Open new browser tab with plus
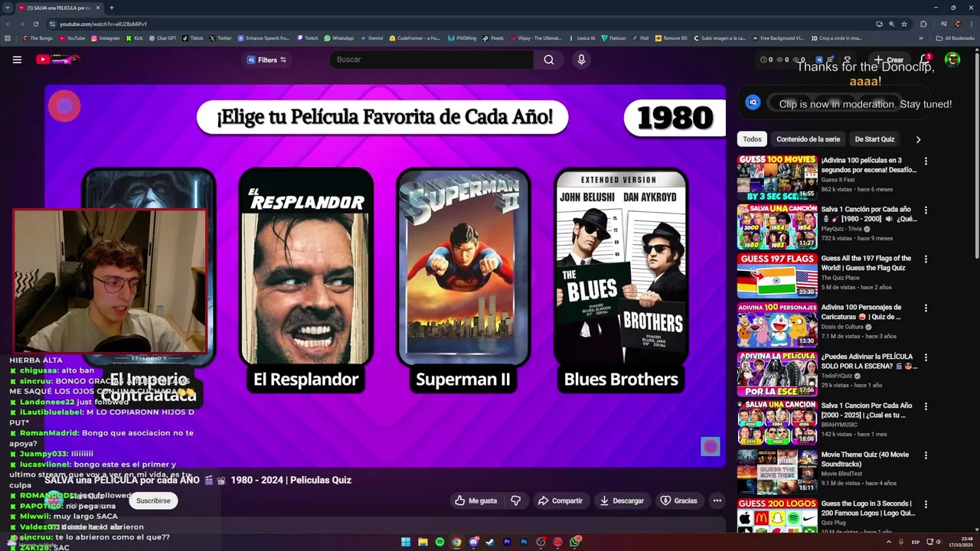This screenshot has width=980, height=551. [111, 8]
